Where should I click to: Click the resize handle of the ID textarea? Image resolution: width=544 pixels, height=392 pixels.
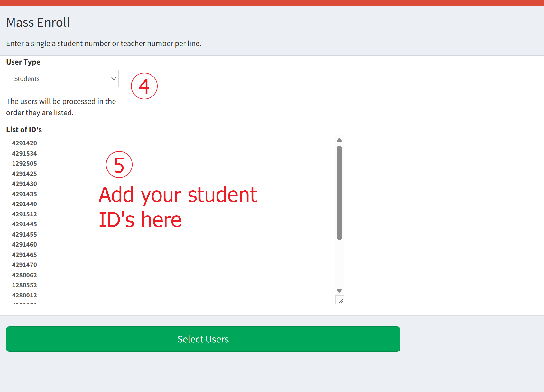click(341, 301)
